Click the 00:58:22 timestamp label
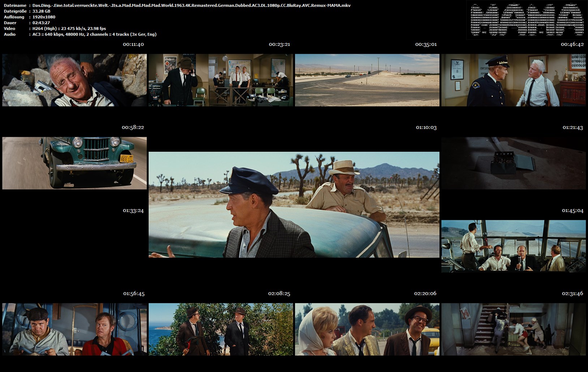The width and height of the screenshot is (588, 372). [x=133, y=127]
